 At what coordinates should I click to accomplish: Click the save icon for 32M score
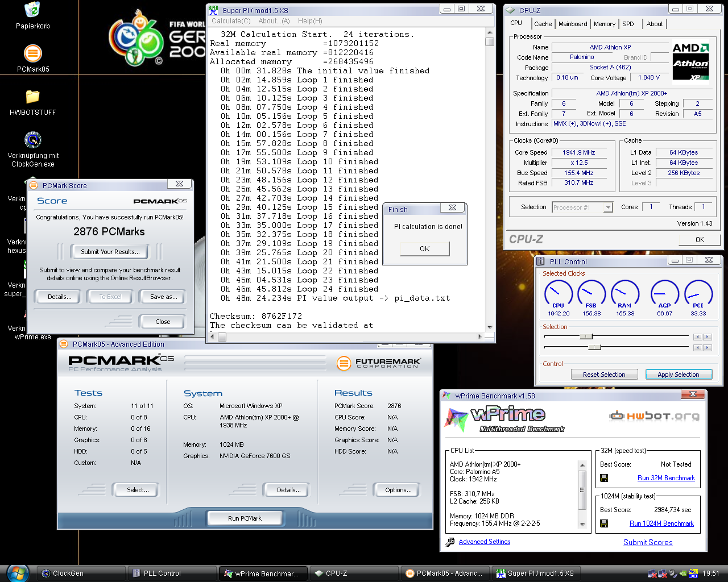604,479
